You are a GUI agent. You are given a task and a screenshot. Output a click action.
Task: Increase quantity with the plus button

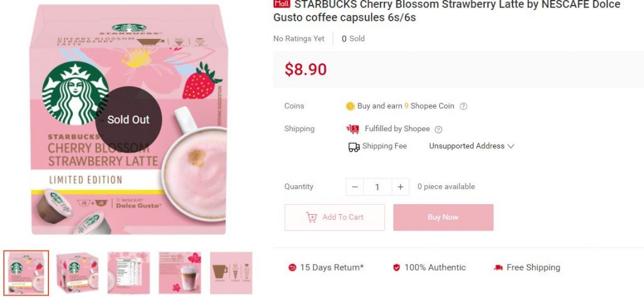(x=401, y=186)
